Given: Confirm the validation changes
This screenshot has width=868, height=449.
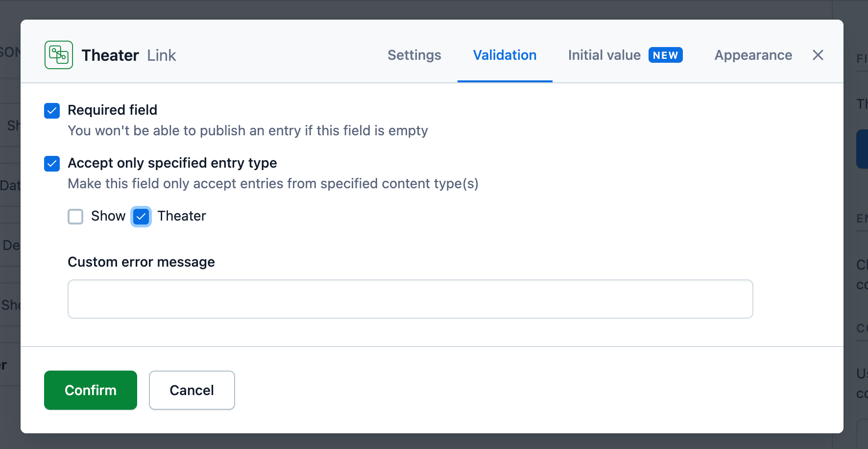Looking at the screenshot, I should pos(91,390).
